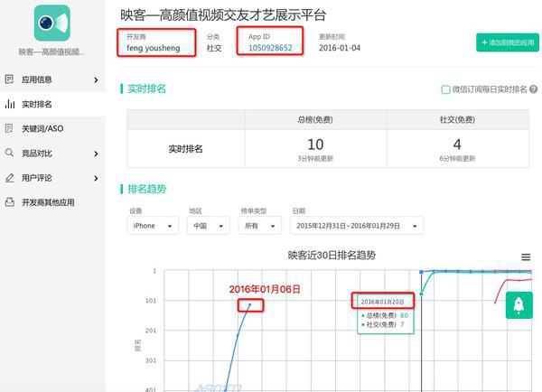Click y-axis label 301
The image size is (542, 392).
[151, 360]
